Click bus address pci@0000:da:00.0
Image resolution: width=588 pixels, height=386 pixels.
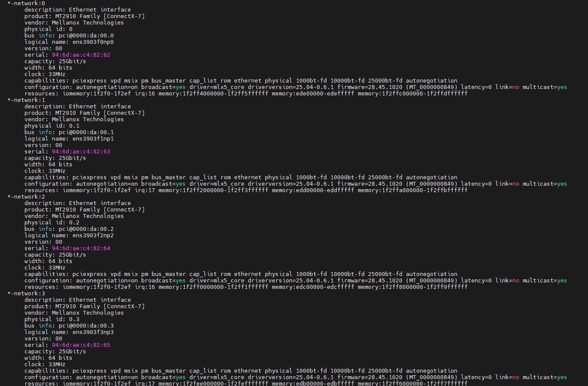coord(86,36)
